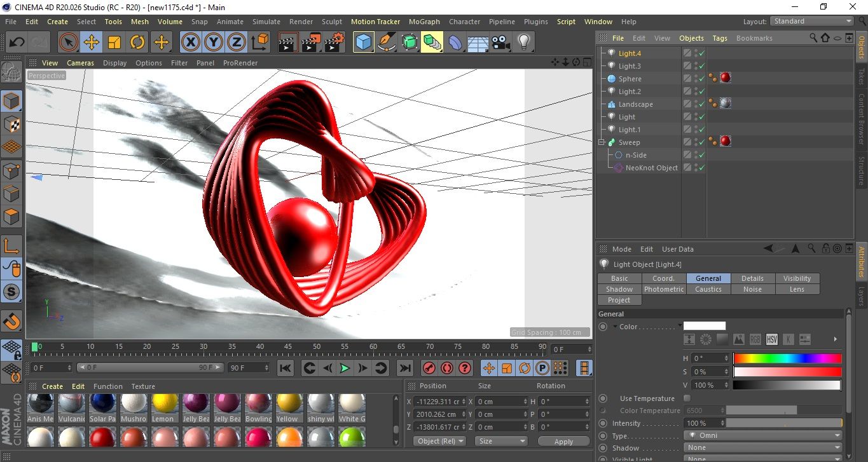Toggle NeoKnot Object enable checkmark
The width and height of the screenshot is (868, 462).
(x=701, y=168)
